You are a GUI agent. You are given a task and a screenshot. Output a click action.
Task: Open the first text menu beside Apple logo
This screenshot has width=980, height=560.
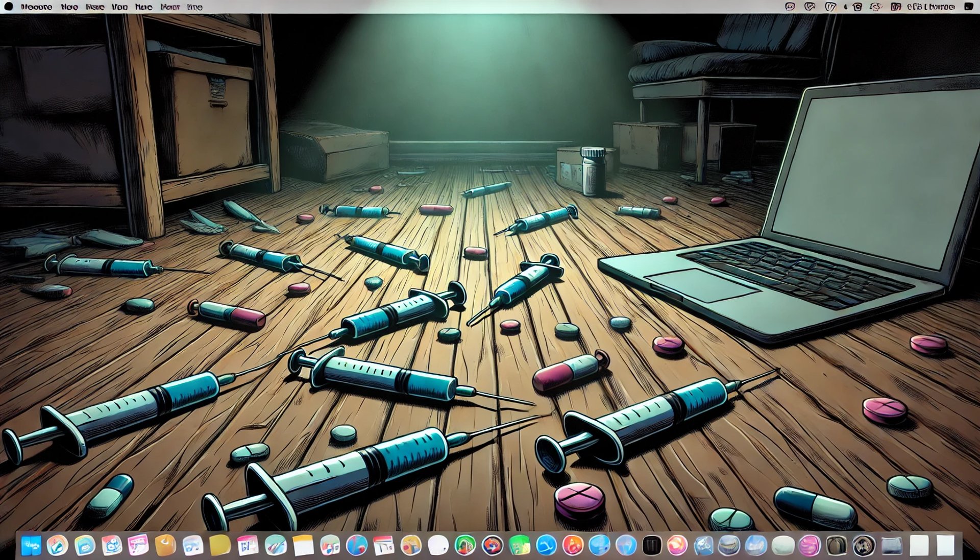[x=36, y=7]
